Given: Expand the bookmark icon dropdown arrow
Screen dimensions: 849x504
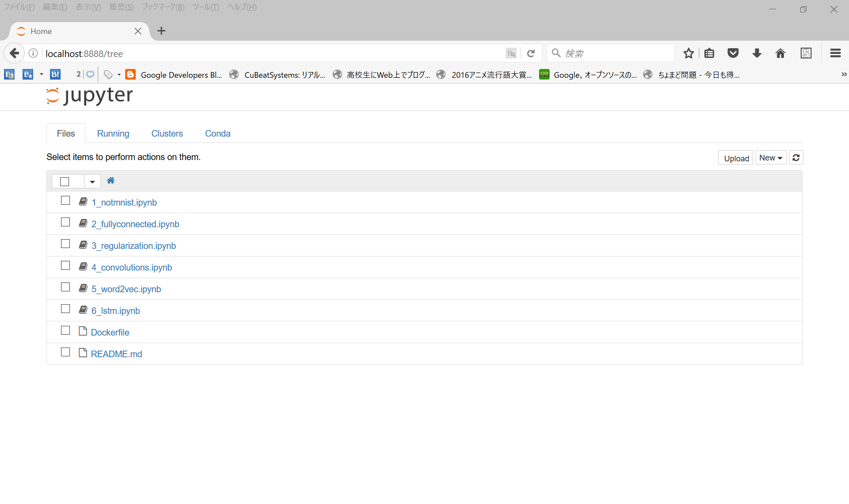Looking at the screenshot, I should pyautogui.click(x=42, y=74).
